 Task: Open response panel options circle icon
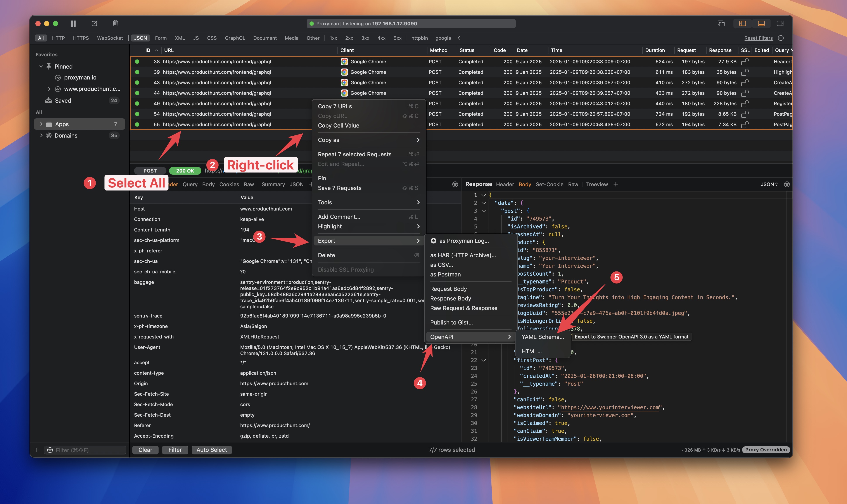tap(786, 185)
